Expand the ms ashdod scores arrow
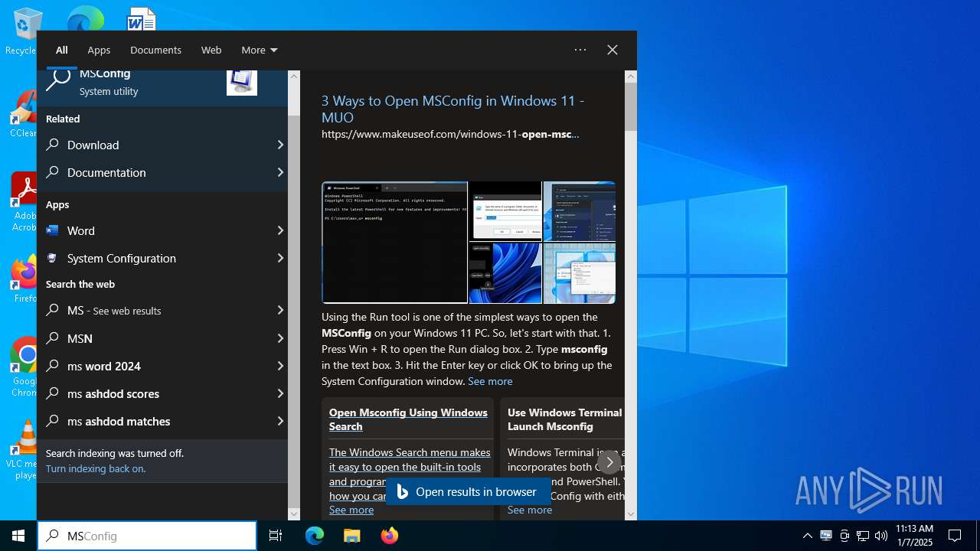 (279, 393)
